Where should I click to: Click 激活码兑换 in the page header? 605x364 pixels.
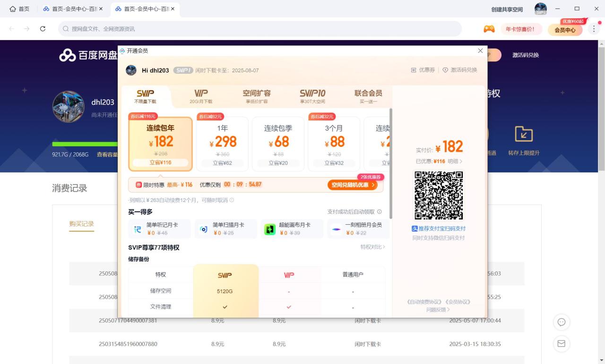pos(526,55)
